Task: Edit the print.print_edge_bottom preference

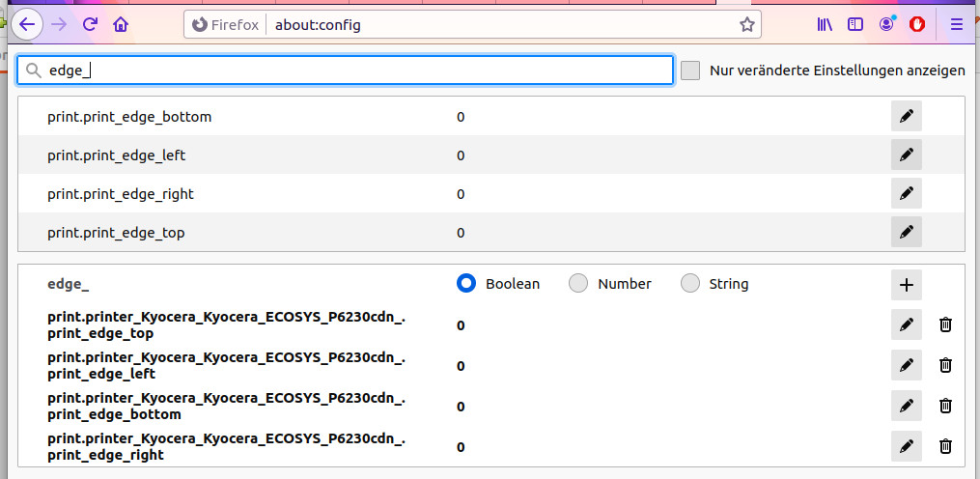Action: tap(906, 117)
